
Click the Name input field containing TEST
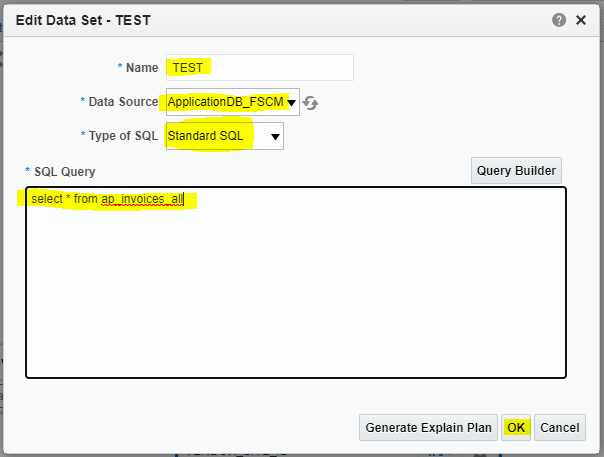pos(260,67)
